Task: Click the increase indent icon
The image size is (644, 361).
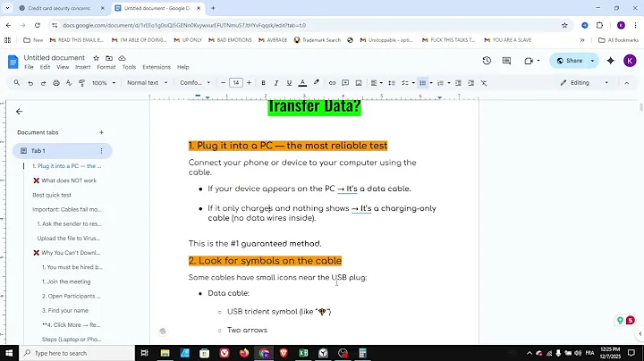Action: coord(471,83)
